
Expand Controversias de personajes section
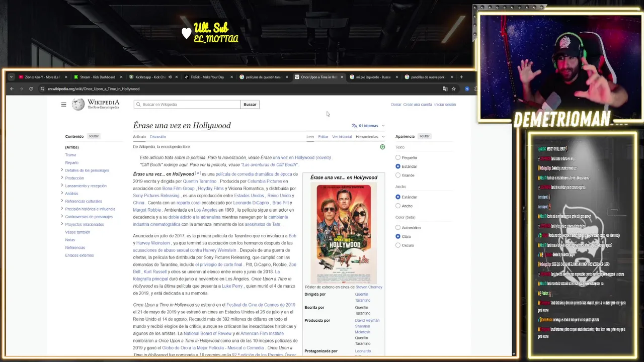pyautogui.click(x=62, y=216)
